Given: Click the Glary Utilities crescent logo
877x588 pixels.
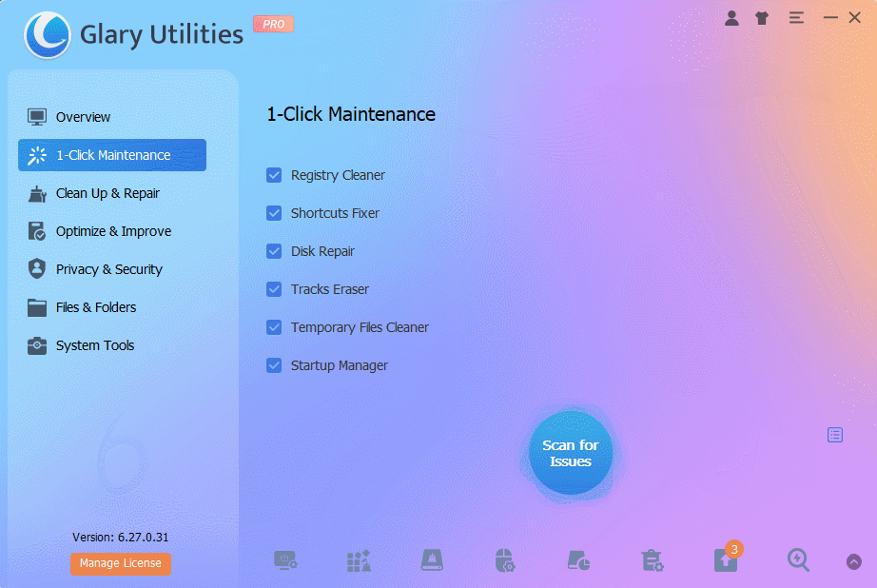Looking at the screenshot, I should (x=48, y=34).
